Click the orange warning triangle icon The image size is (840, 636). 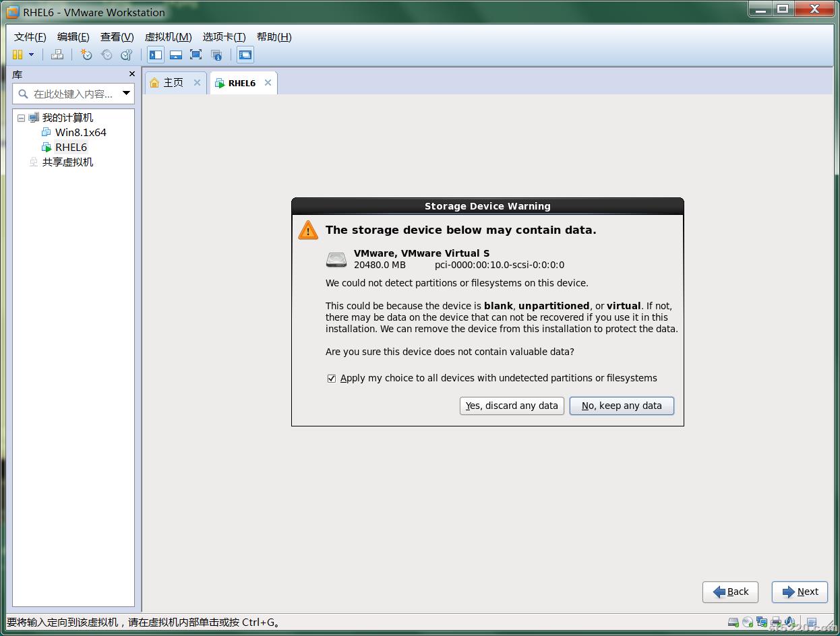coord(308,230)
